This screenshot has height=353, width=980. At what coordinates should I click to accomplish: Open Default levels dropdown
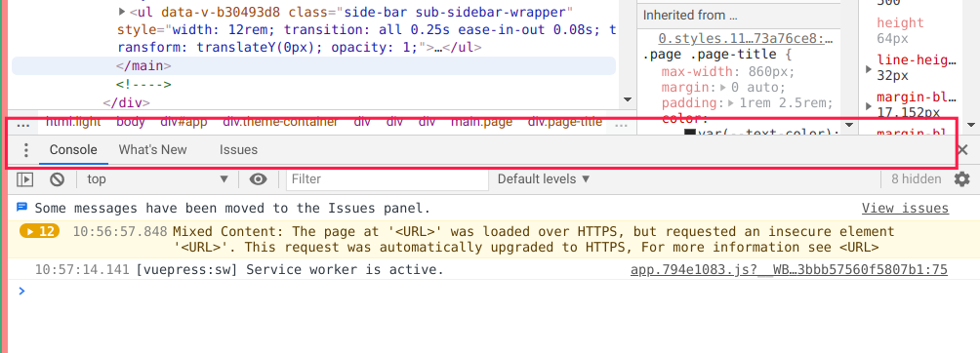(x=544, y=178)
